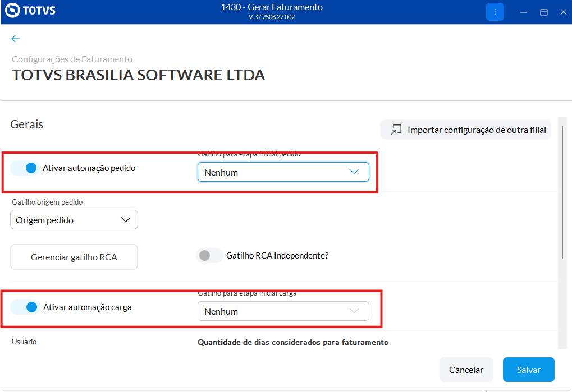Viewport: 572px width, 392px height.
Task: Open the three-dot options menu
Action: (495, 12)
